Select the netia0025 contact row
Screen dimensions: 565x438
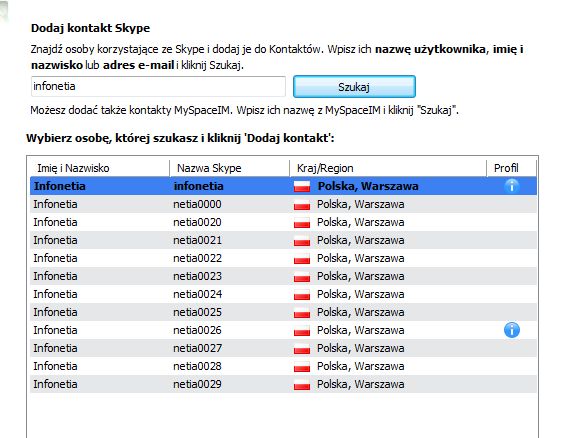[x=283, y=312]
